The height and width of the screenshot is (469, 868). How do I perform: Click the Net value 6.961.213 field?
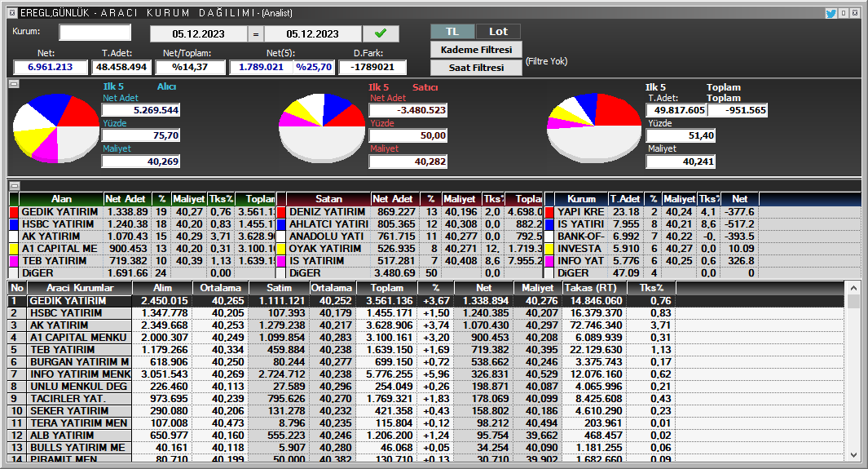(51, 67)
